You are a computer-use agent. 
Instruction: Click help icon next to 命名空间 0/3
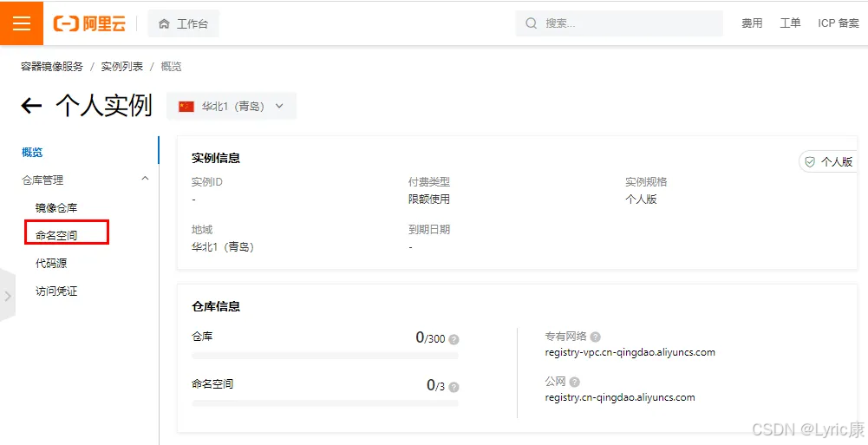click(454, 387)
